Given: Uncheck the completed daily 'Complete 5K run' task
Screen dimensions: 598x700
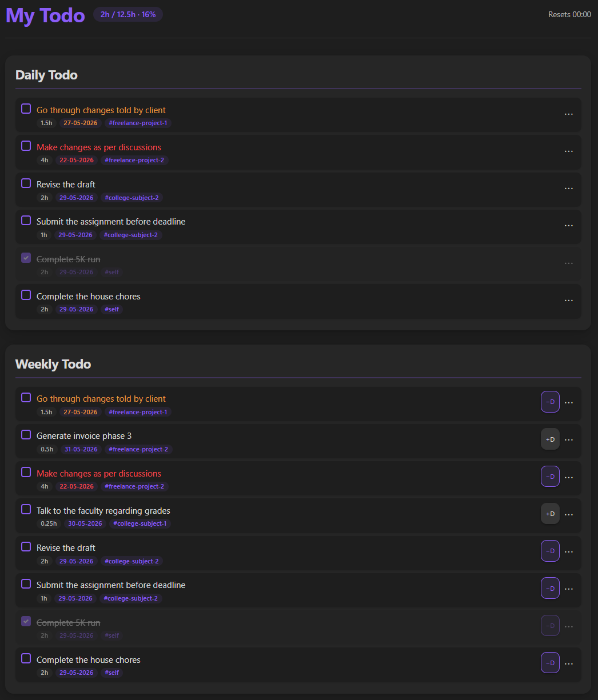Looking at the screenshot, I should [x=26, y=258].
